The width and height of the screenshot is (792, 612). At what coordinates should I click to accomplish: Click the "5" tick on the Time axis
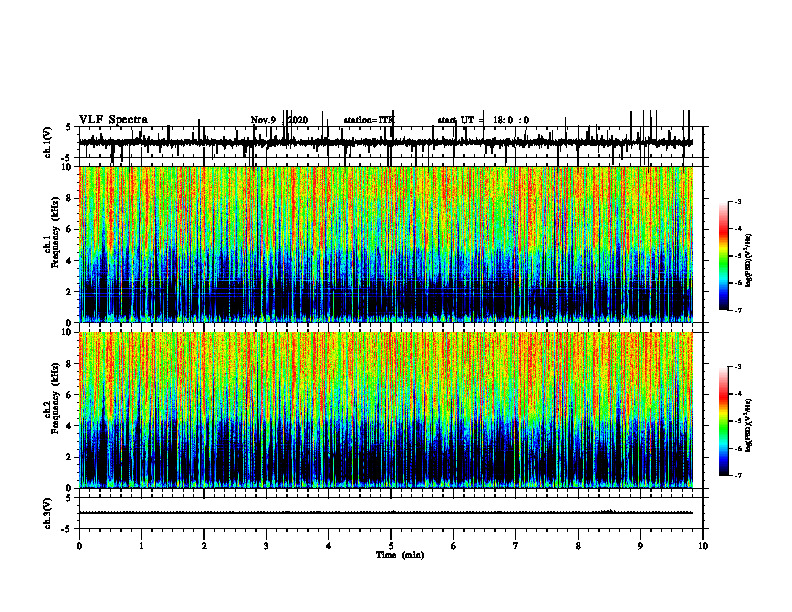(x=391, y=546)
